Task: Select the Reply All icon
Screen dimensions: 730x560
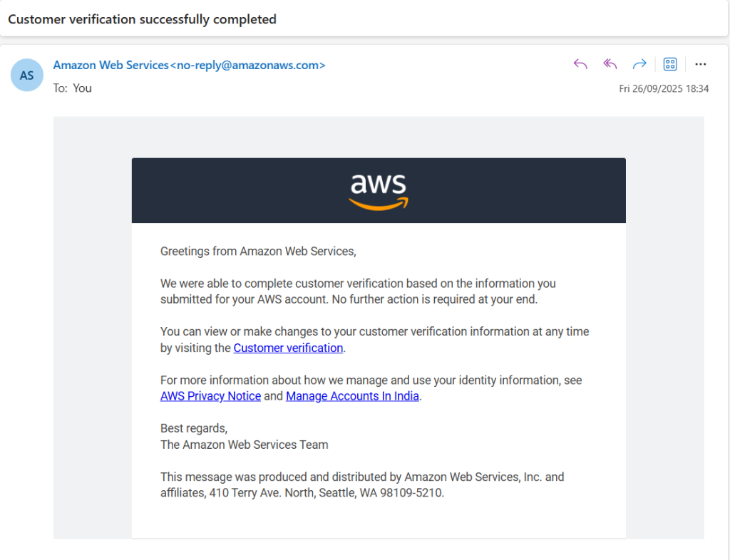Action: [610, 64]
